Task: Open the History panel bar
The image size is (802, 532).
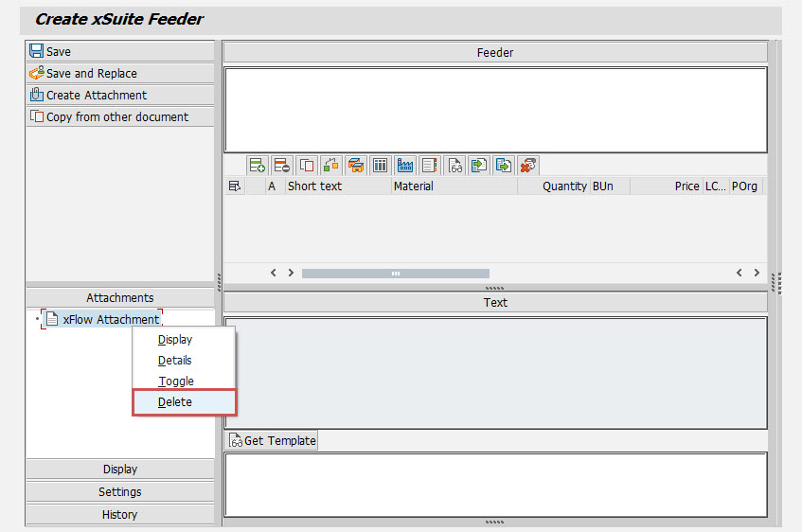Action: (120, 515)
